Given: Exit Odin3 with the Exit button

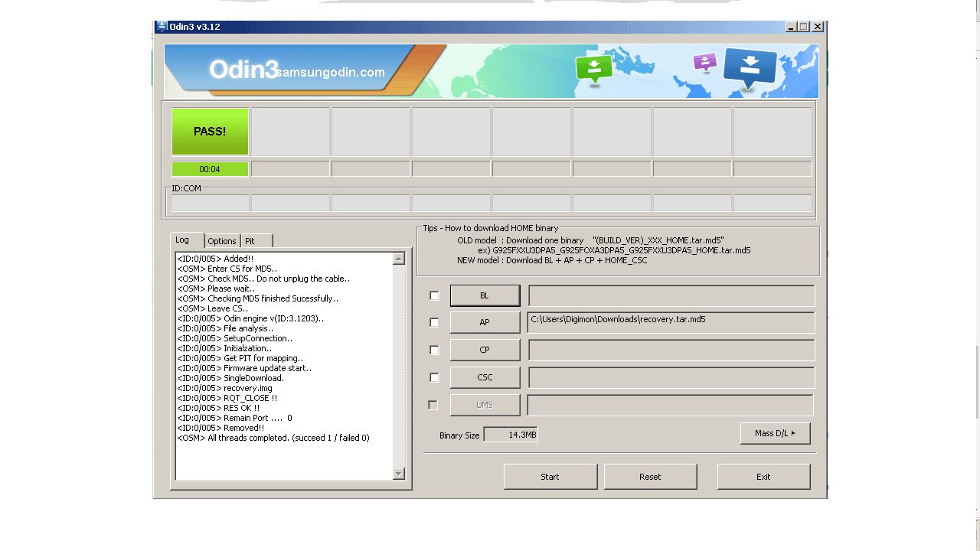Looking at the screenshot, I should 763,477.
